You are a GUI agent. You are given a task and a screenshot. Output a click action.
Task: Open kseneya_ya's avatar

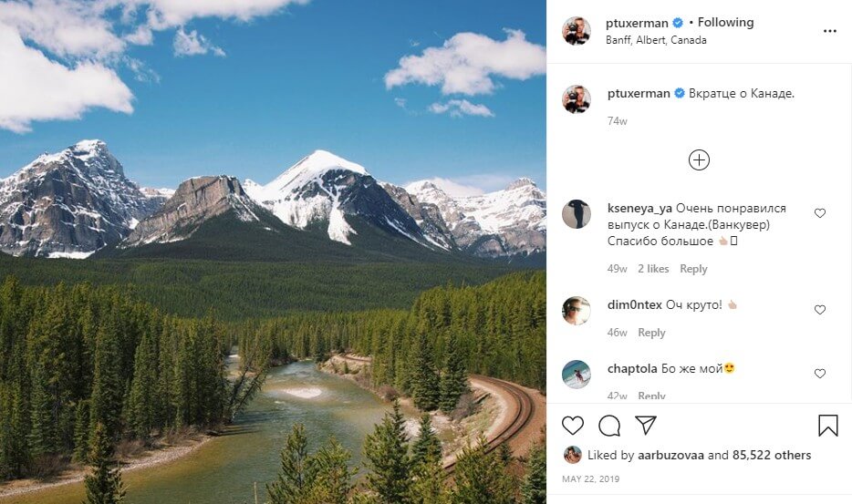click(577, 214)
